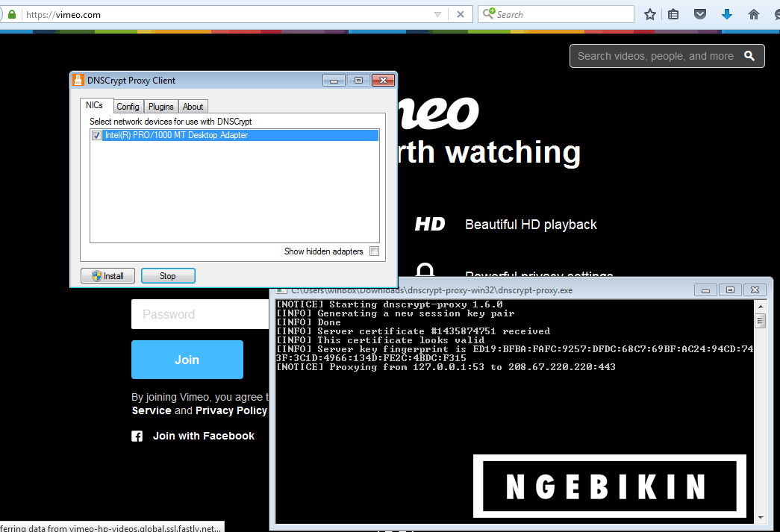Open the Plugins tab in DNSCrypt
This screenshot has height=532, width=780.
(160, 107)
